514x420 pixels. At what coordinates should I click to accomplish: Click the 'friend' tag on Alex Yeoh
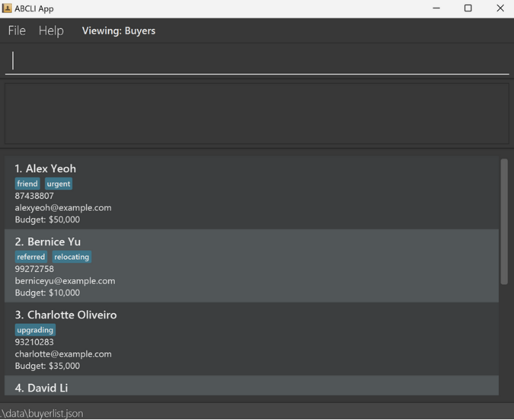pyautogui.click(x=28, y=183)
